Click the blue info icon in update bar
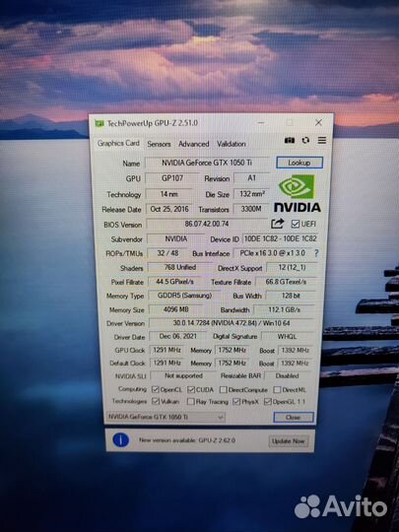This screenshot has width=399, height=532. click(x=120, y=440)
